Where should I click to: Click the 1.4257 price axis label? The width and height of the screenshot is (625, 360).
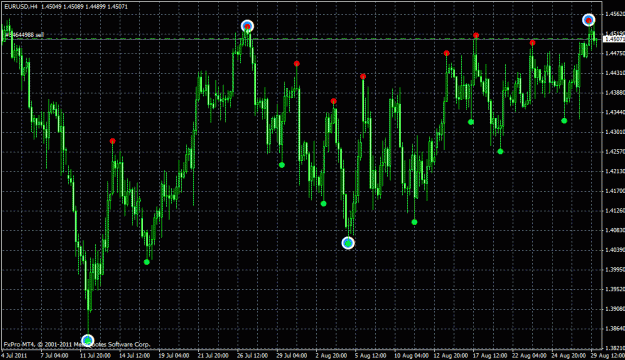pos(615,151)
